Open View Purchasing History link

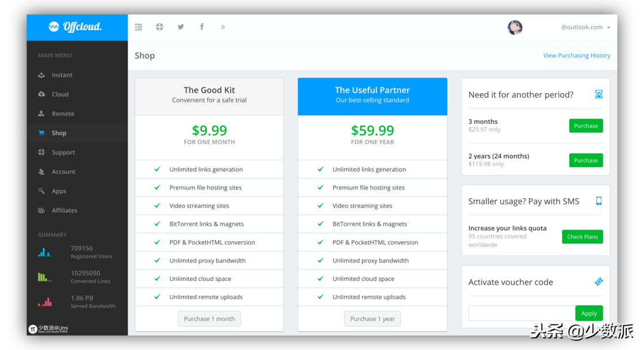click(x=576, y=56)
